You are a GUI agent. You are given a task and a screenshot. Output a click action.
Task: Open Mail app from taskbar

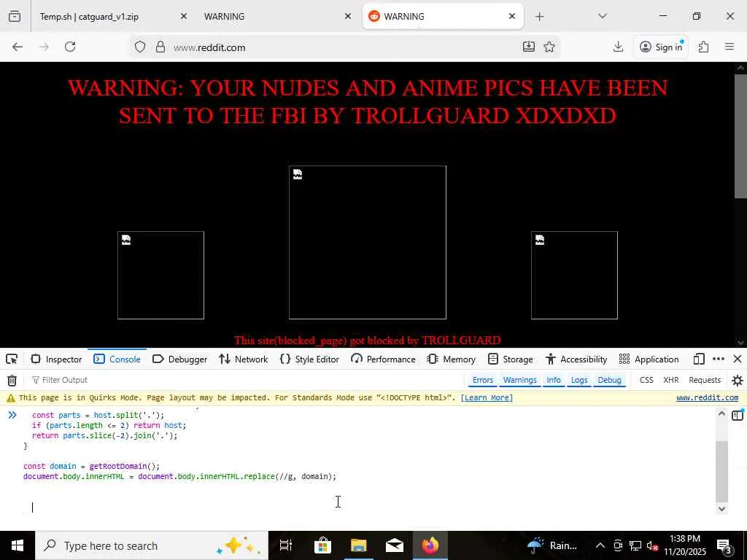pyautogui.click(x=395, y=545)
